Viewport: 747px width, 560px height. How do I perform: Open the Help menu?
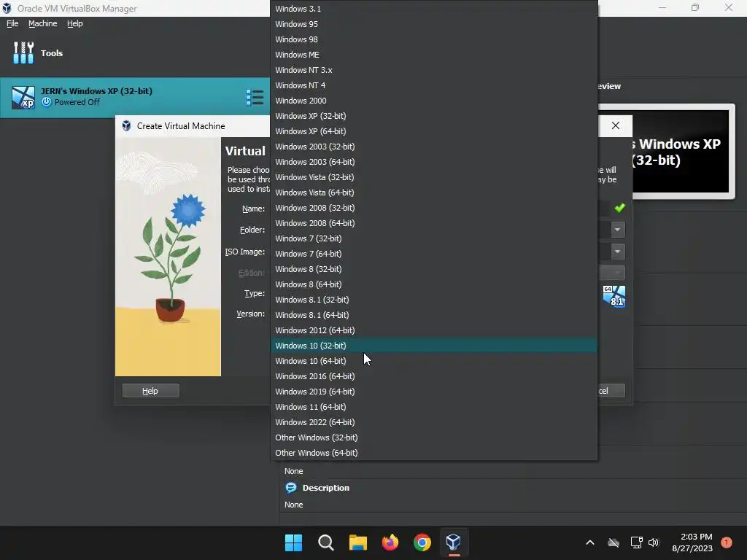75,23
